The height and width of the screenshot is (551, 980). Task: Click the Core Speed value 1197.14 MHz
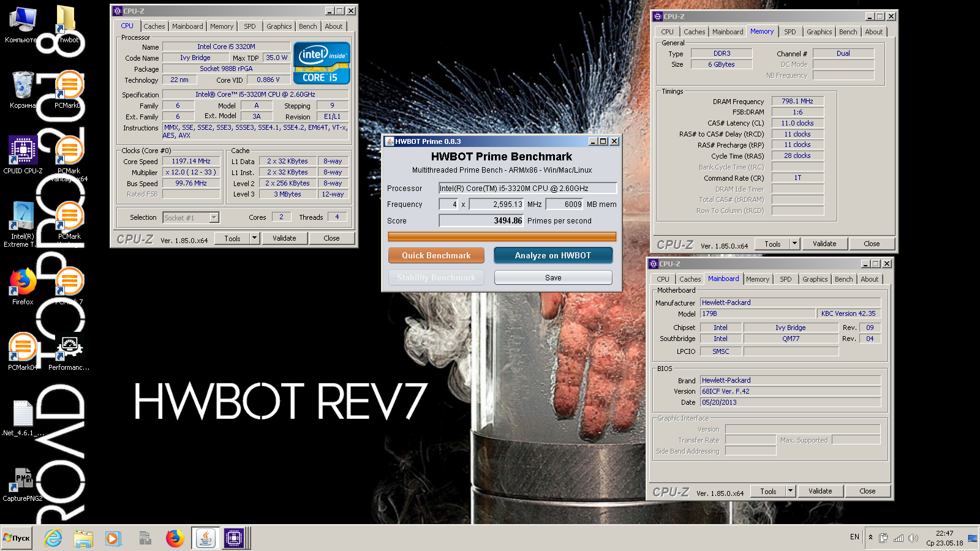[x=191, y=161]
